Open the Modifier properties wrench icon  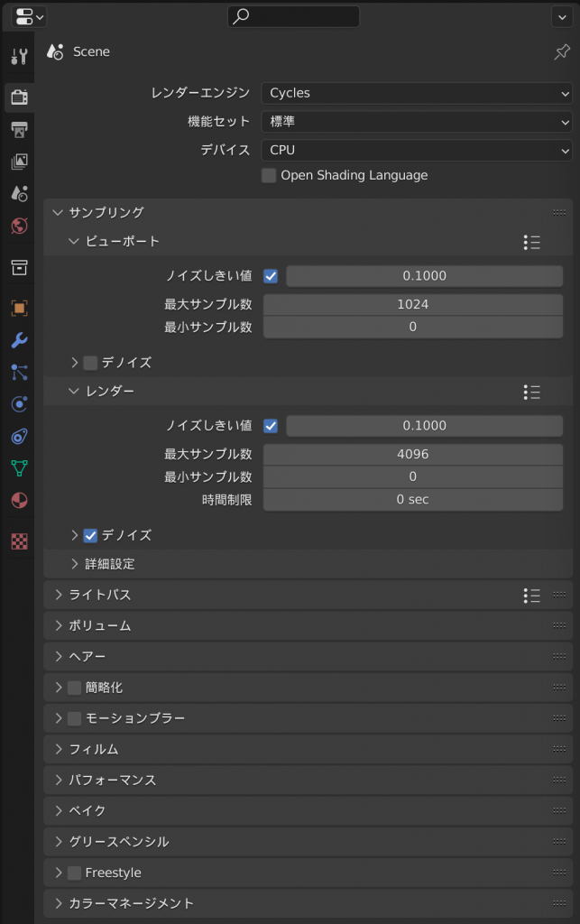click(20, 340)
